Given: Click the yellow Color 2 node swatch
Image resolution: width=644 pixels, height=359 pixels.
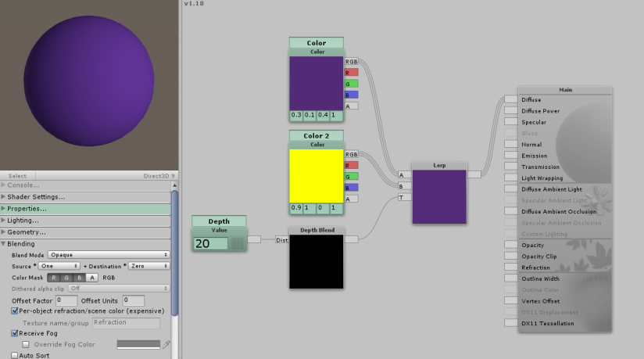Looking at the screenshot, I should click(317, 176).
